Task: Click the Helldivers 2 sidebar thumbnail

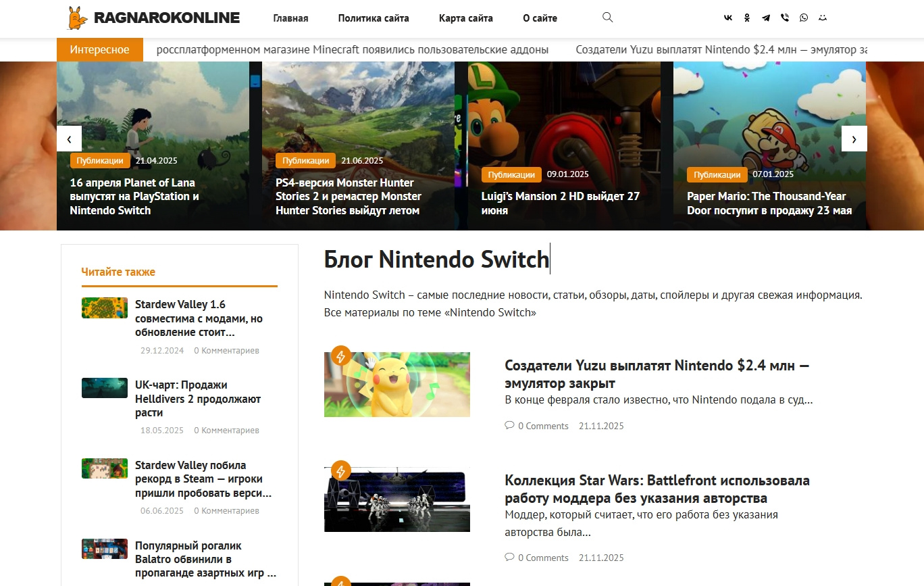Action: click(105, 388)
